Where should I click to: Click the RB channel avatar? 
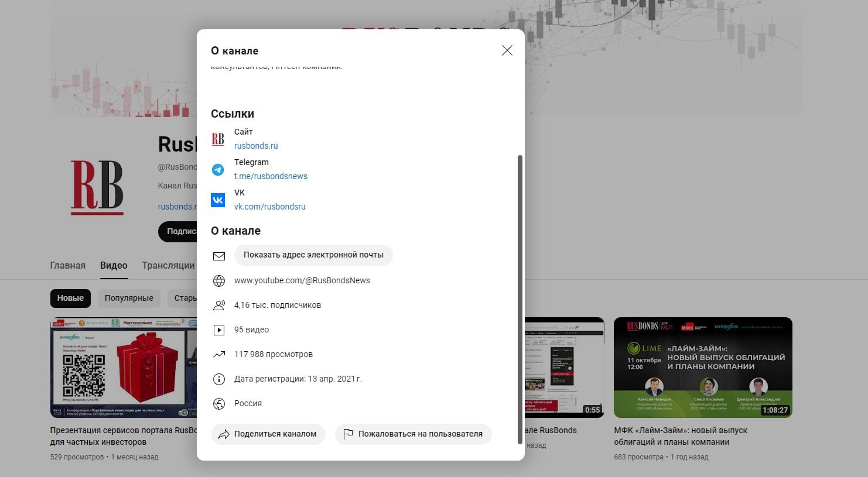pos(97,187)
